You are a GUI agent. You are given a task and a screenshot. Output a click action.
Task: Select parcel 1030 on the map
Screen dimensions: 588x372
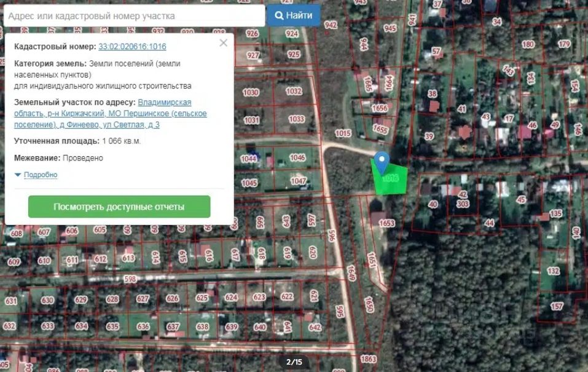[x=251, y=92]
